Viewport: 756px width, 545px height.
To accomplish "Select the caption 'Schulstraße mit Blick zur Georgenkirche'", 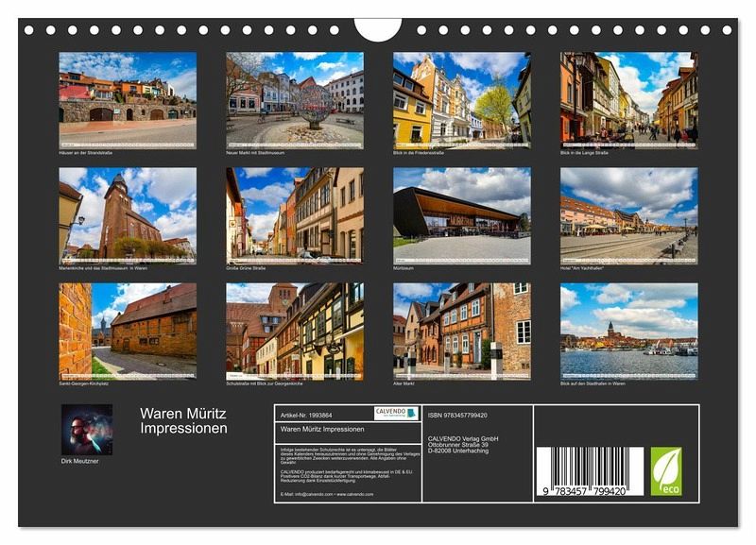I will coord(265,383).
